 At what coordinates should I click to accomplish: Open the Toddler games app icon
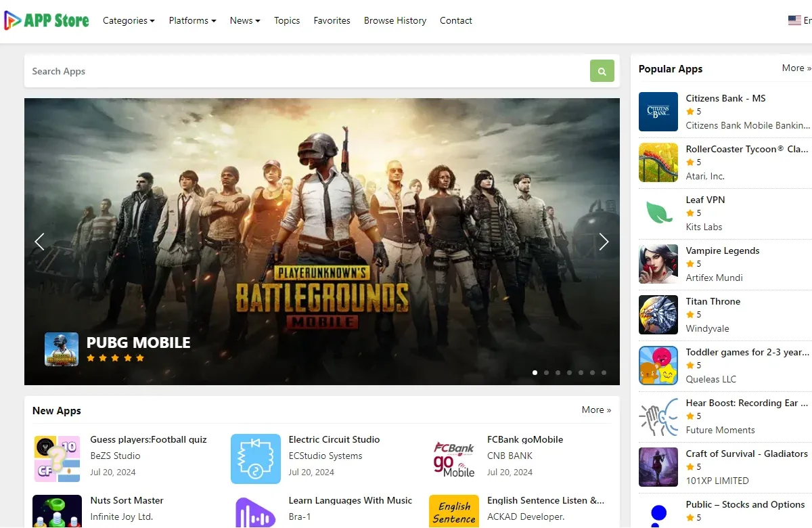658,366
